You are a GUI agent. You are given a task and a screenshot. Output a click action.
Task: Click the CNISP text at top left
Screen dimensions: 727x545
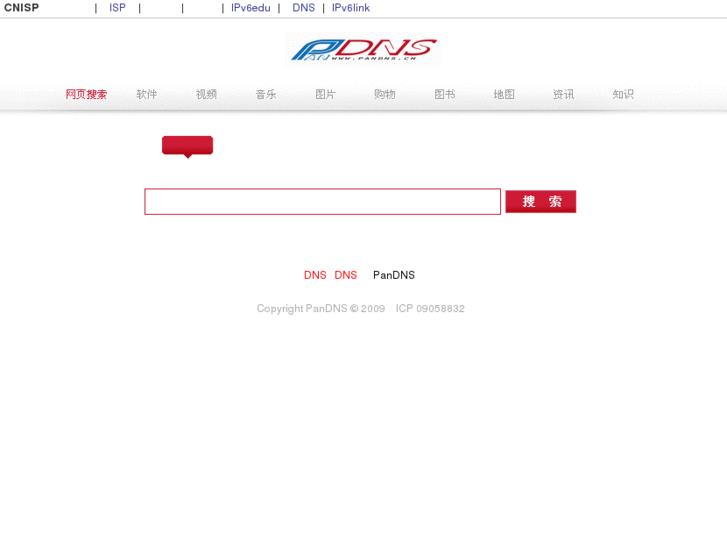(21, 8)
